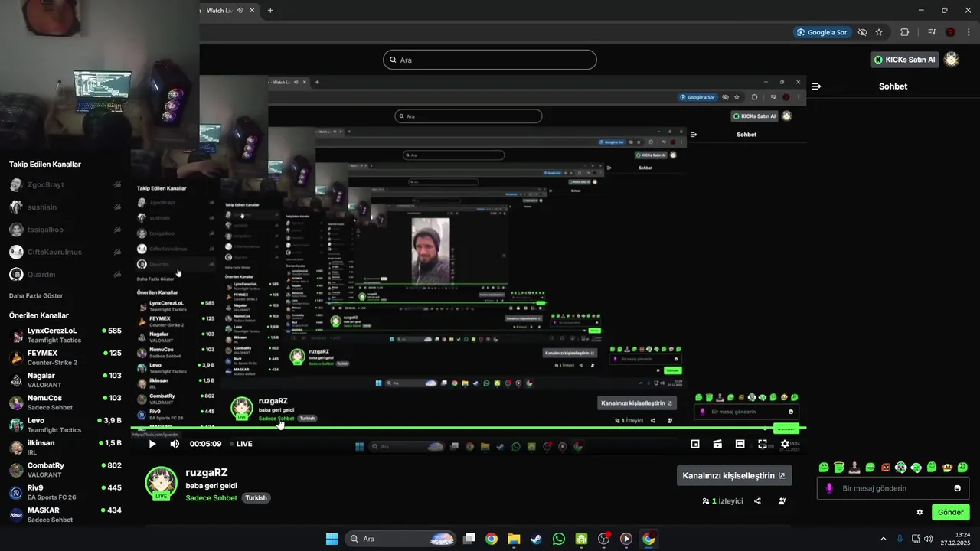Open LynxCerezLoL recommended channel
This screenshot has width=980, height=551.
pos(65,335)
